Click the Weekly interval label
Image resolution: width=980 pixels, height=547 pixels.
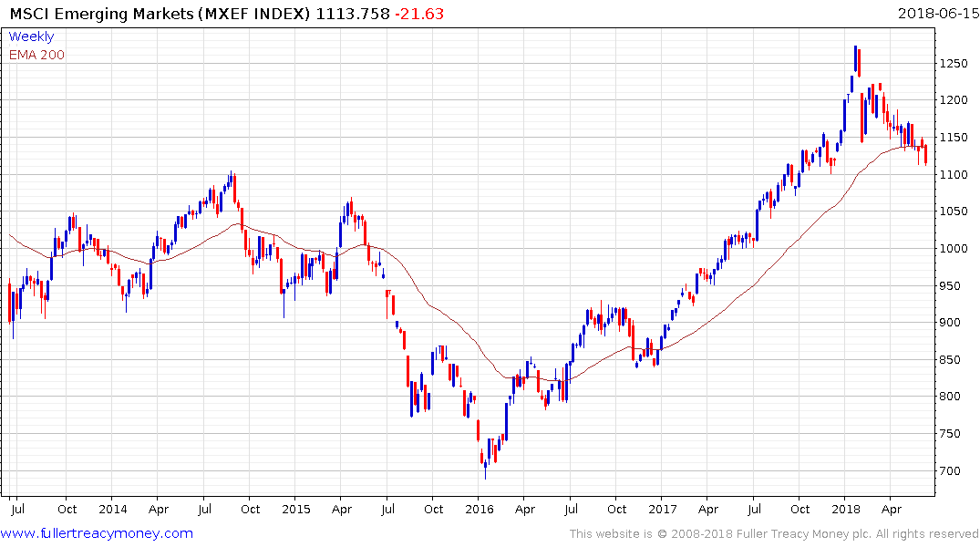click(x=31, y=36)
